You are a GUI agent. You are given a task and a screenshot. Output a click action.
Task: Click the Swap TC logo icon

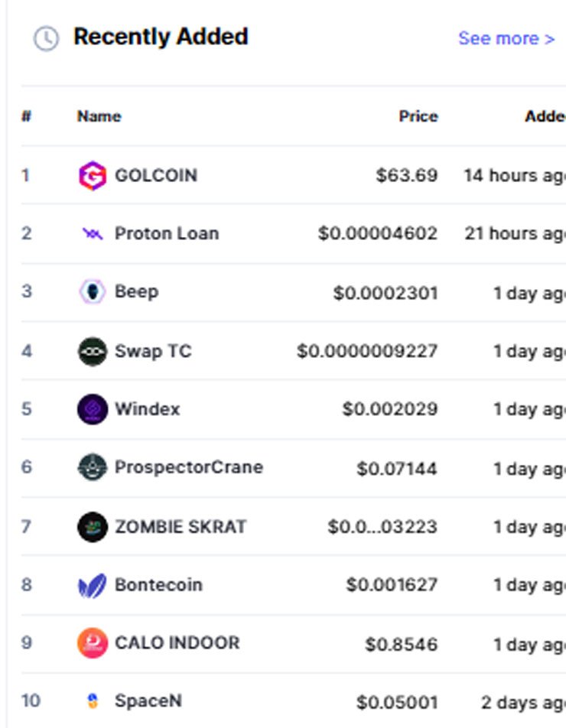pyautogui.click(x=93, y=351)
